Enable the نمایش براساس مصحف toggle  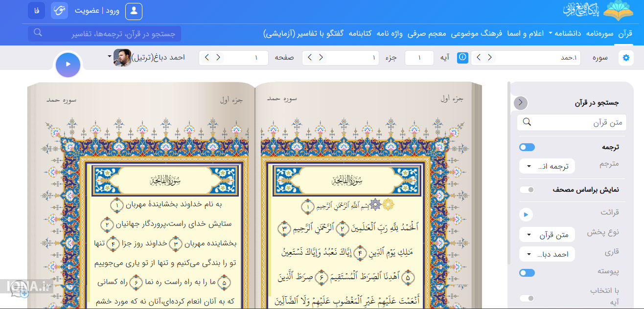pyautogui.click(x=527, y=189)
